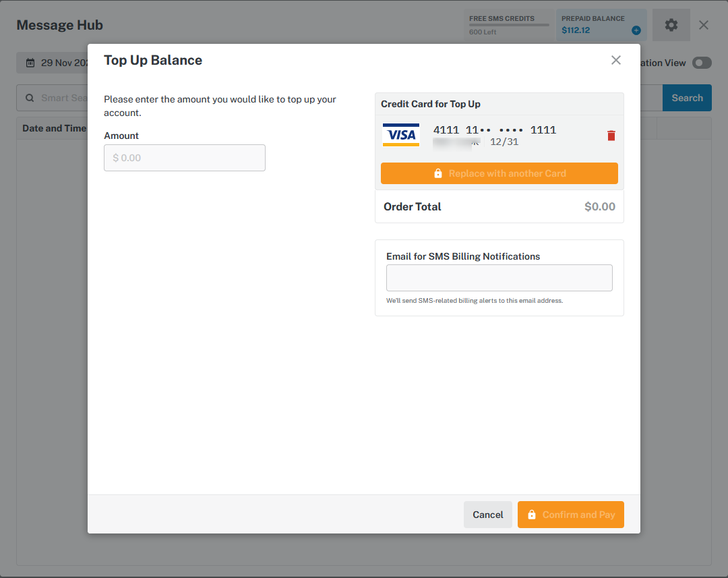The height and width of the screenshot is (578, 728).
Task: Delete the saved Visa card with trash icon
Action: point(611,136)
